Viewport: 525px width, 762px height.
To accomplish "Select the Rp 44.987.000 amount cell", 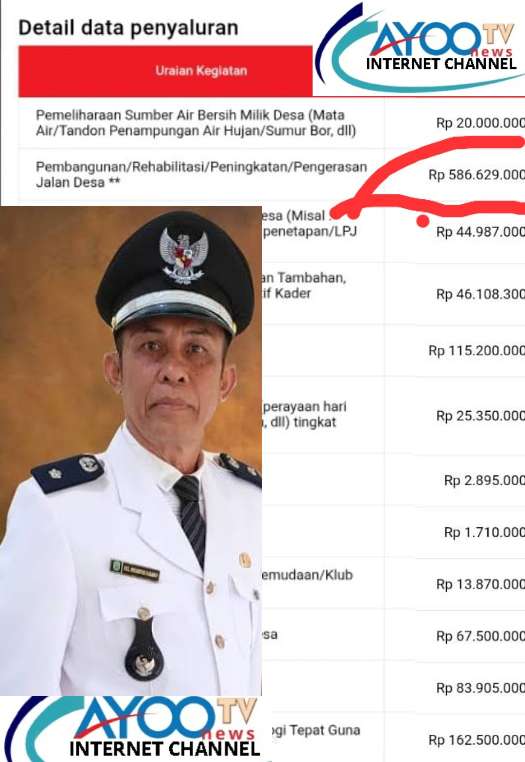I will pyautogui.click(x=480, y=232).
